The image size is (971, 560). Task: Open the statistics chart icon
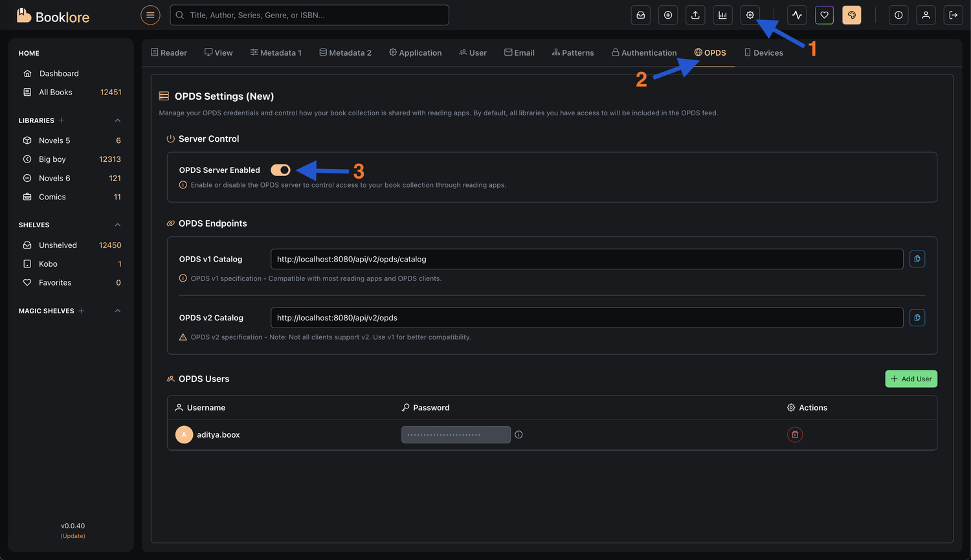tap(722, 15)
